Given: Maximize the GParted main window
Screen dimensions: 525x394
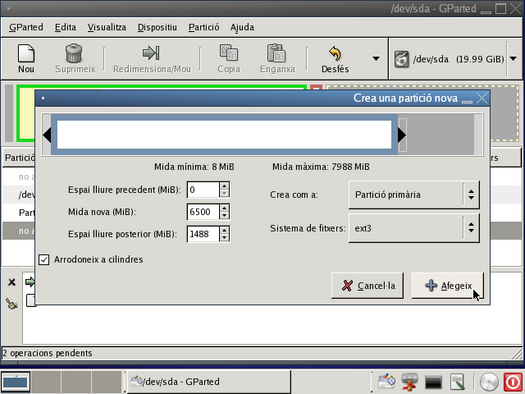Looking at the screenshot, I should [501, 8].
